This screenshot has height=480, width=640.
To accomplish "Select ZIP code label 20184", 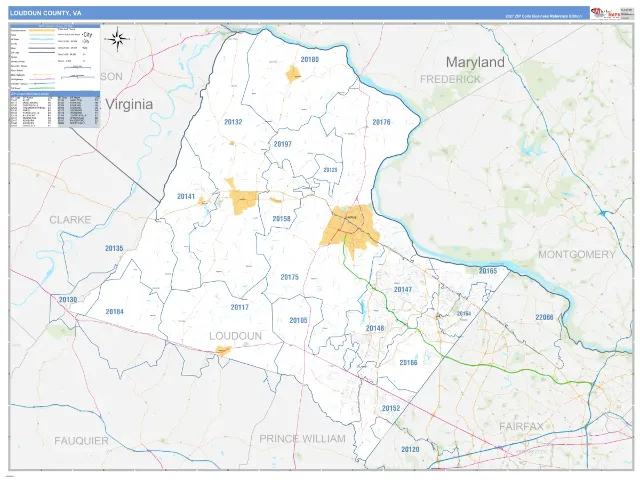I will pos(114,311).
